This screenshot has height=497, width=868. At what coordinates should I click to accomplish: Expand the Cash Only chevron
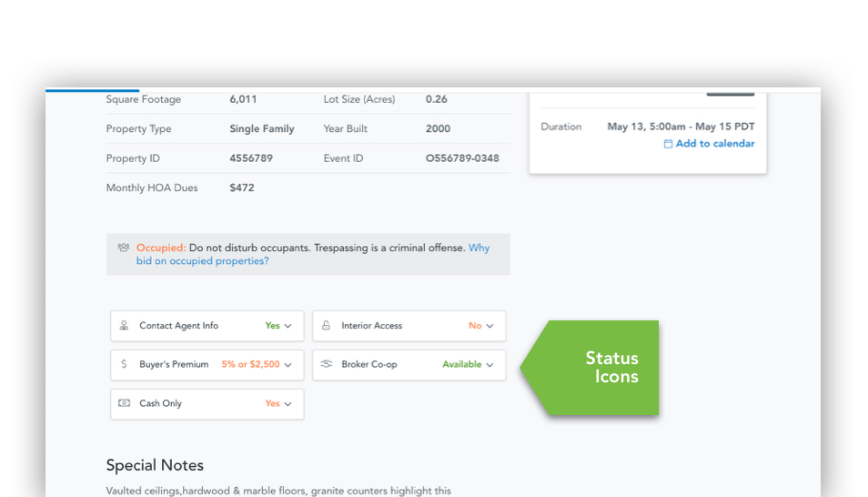[x=288, y=404]
